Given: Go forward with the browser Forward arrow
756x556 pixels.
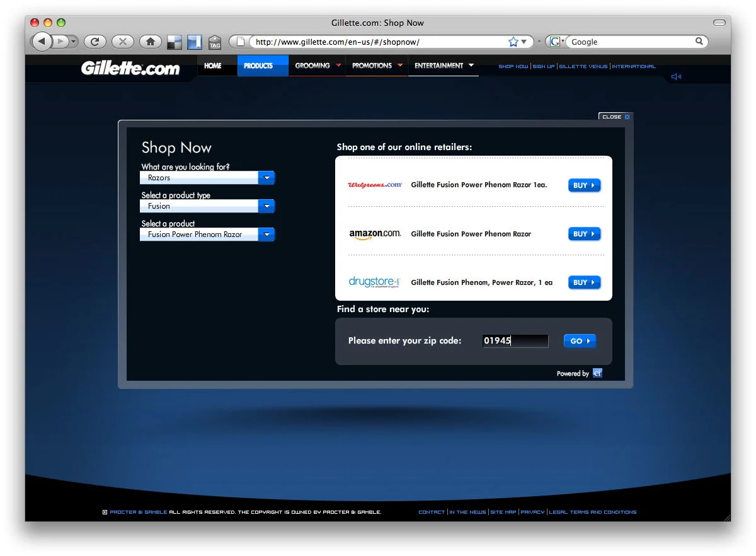Looking at the screenshot, I should coord(60,42).
